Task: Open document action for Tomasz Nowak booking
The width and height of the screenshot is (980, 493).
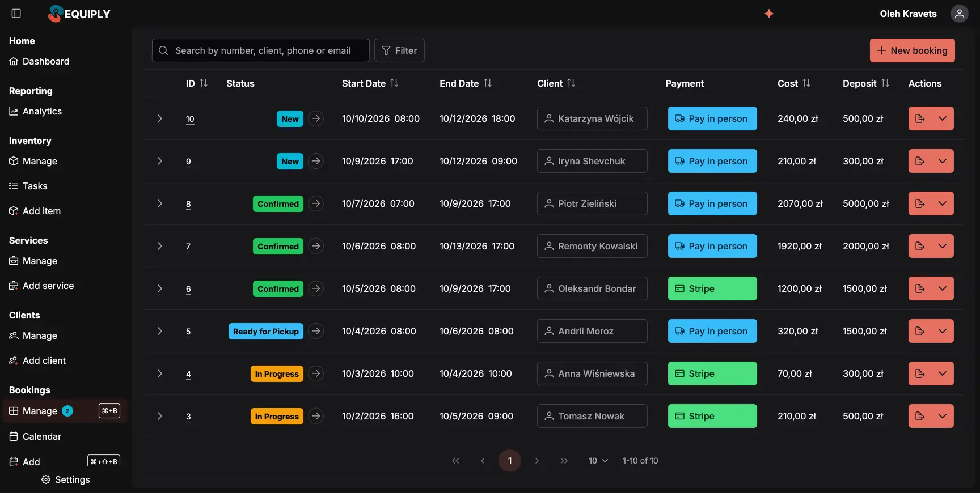Action: point(920,416)
